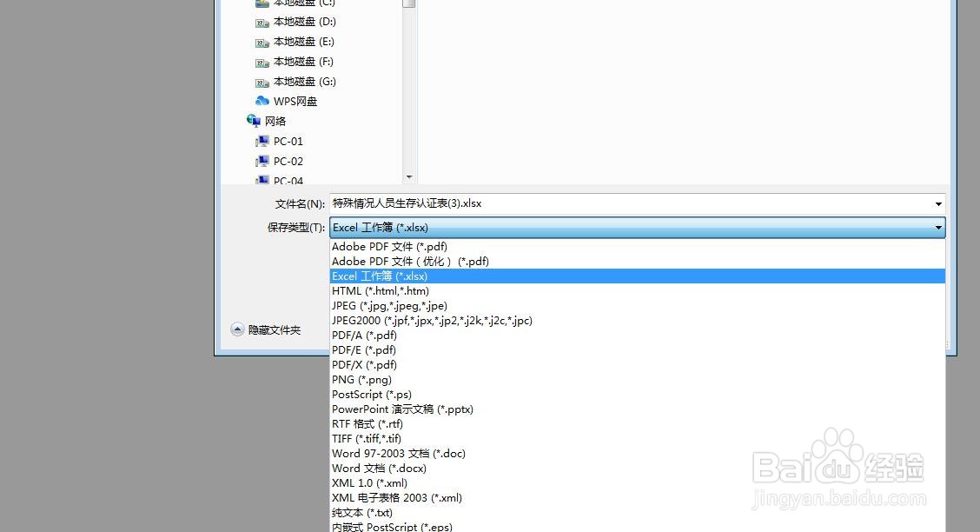Click the PC-01 computer icon
The image size is (980, 532).
262,142
